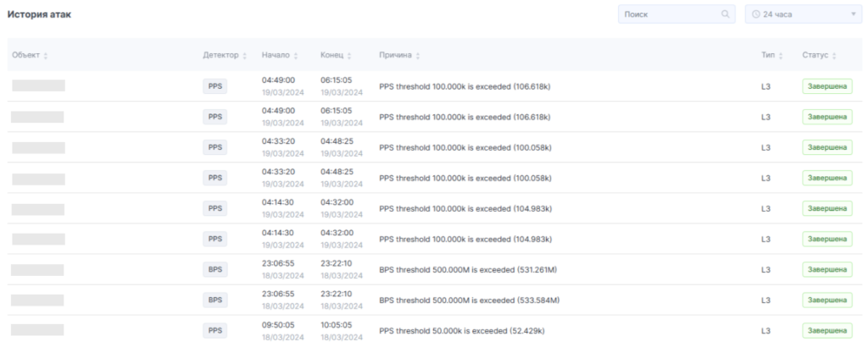Select end time 10:05:05
The image size is (868, 353).
pyautogui.click(x=336, y=325)
